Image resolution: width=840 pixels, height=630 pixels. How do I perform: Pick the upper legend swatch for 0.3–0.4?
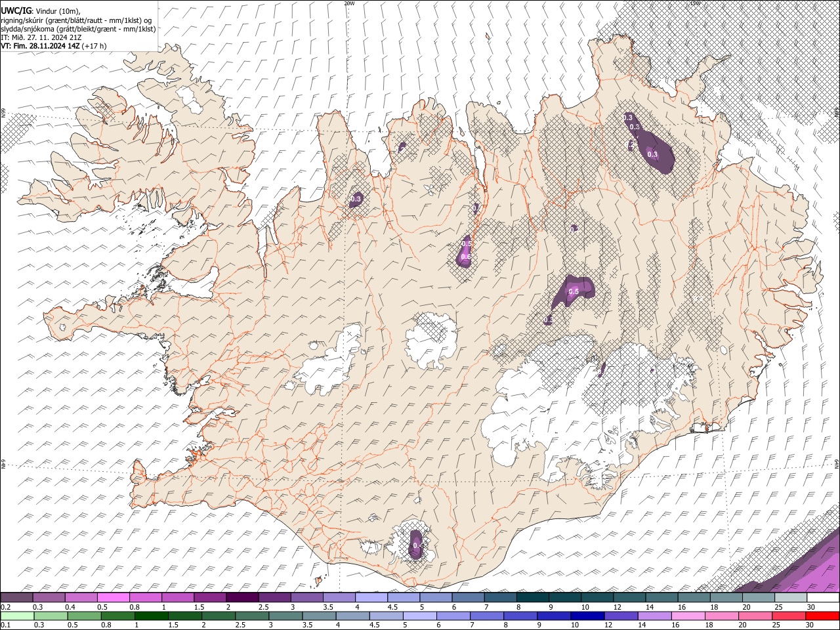49,597
